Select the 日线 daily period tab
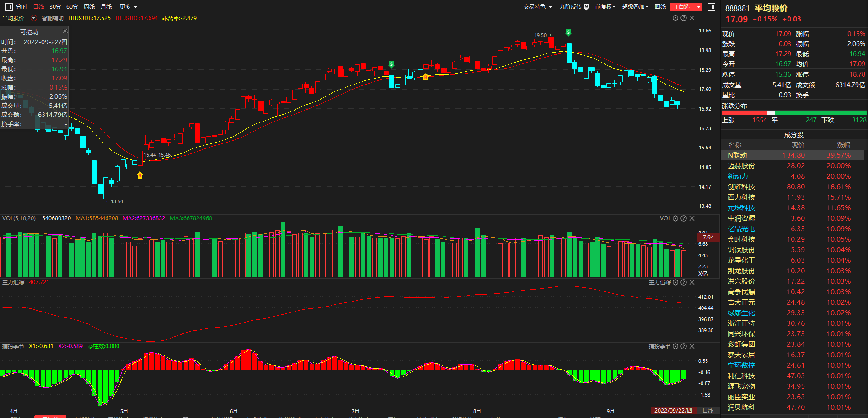The height and width of the screenshot is (418, 868). 38,7
